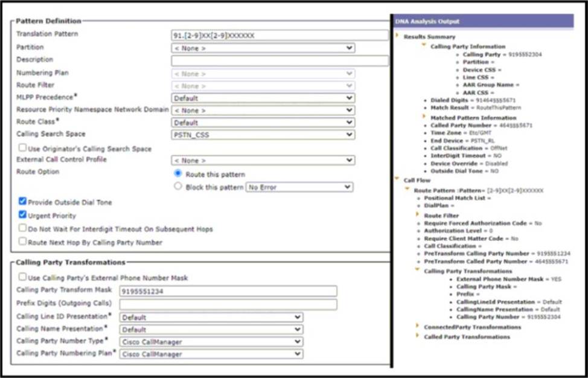Screen dimensions: 588x378
Task: Open the Calling Party Number Type dropdown
Action: tap(211, 342)
